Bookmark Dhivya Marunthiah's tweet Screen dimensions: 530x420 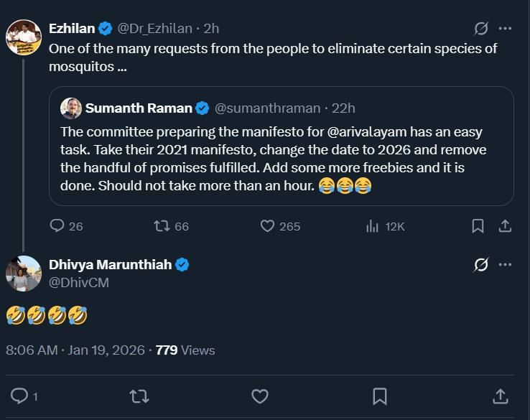tap(380, 396)
